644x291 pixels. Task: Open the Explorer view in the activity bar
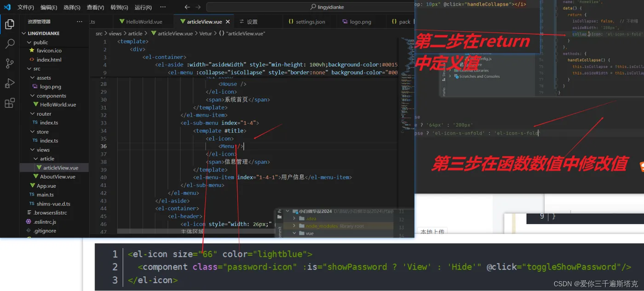[10, 24]
